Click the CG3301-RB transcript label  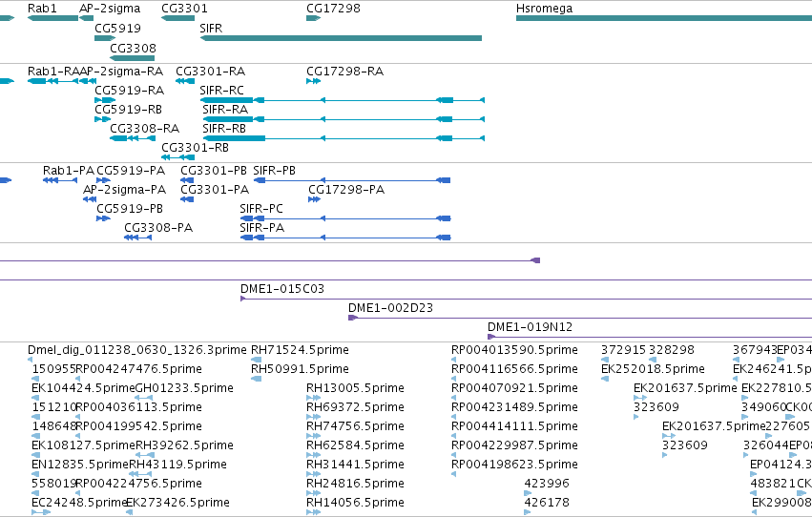tap(196, 148)
